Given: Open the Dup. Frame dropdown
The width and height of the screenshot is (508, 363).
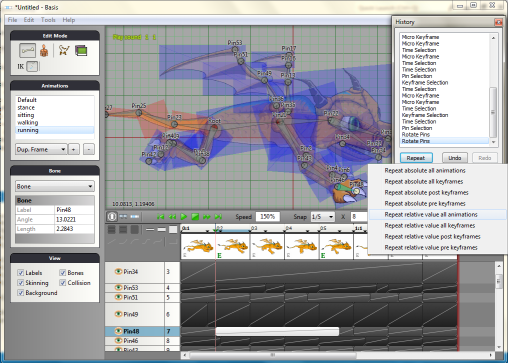Looking at the screenshot, I should click(x=41, y=149).
